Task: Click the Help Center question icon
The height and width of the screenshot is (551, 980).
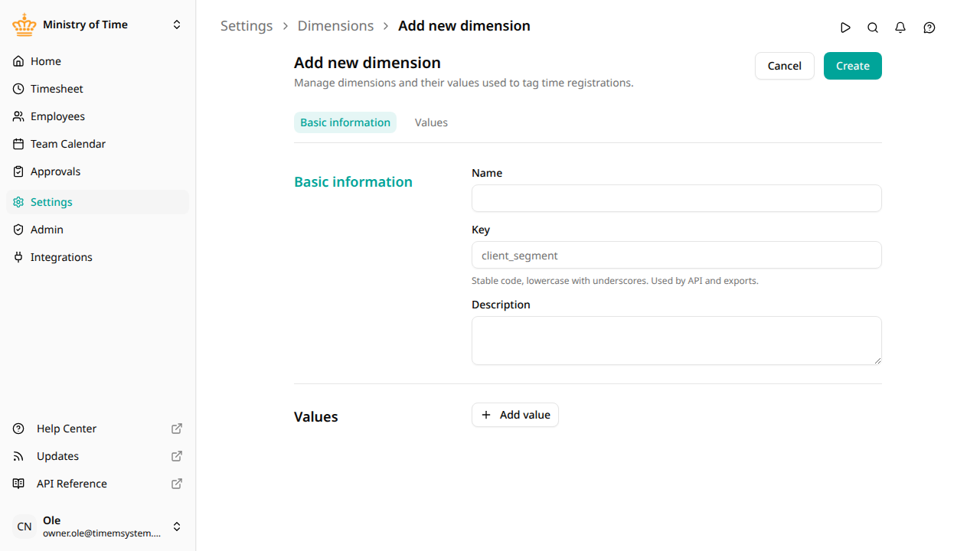Action: click(x=19, y=429)
